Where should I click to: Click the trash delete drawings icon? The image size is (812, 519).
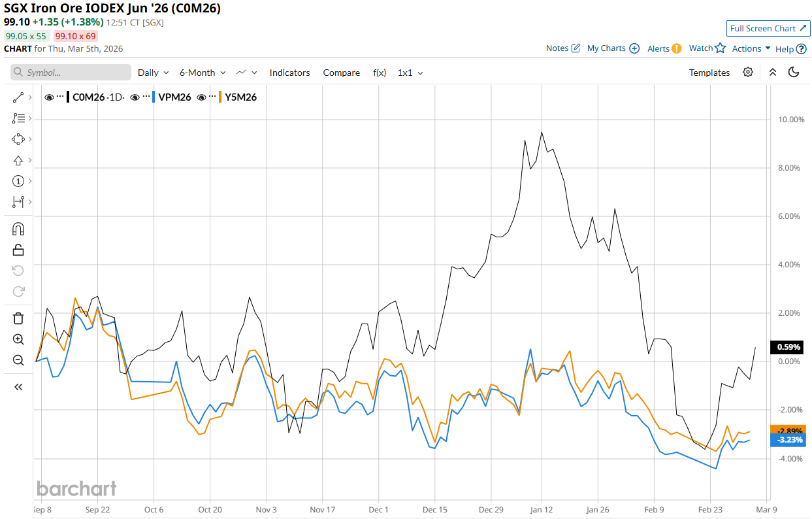(18, 318)
